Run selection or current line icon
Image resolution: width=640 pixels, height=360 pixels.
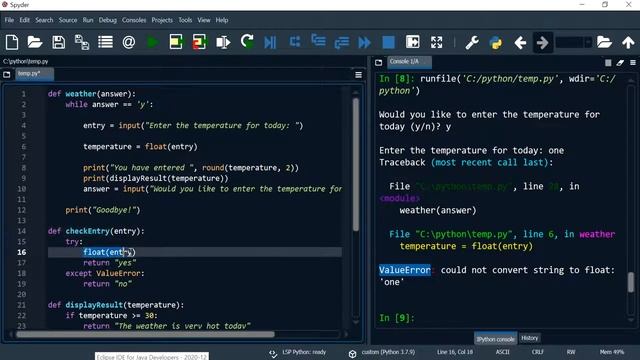point(223,42)
